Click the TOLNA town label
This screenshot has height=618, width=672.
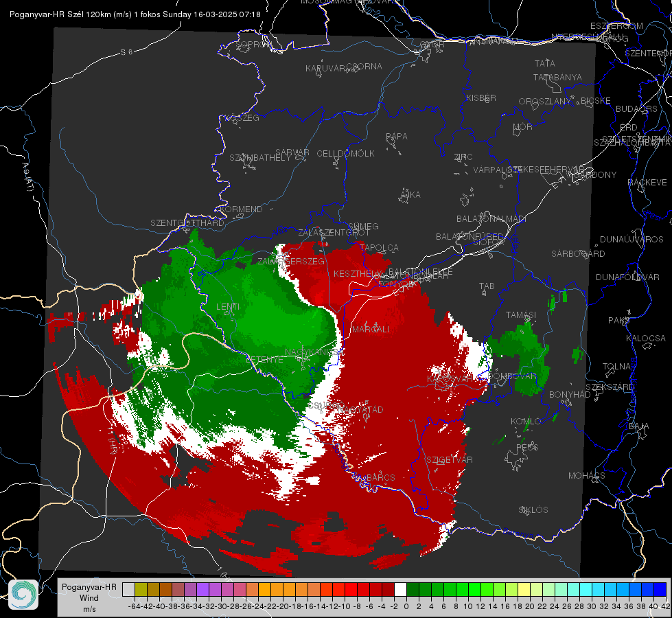[616, 367]
